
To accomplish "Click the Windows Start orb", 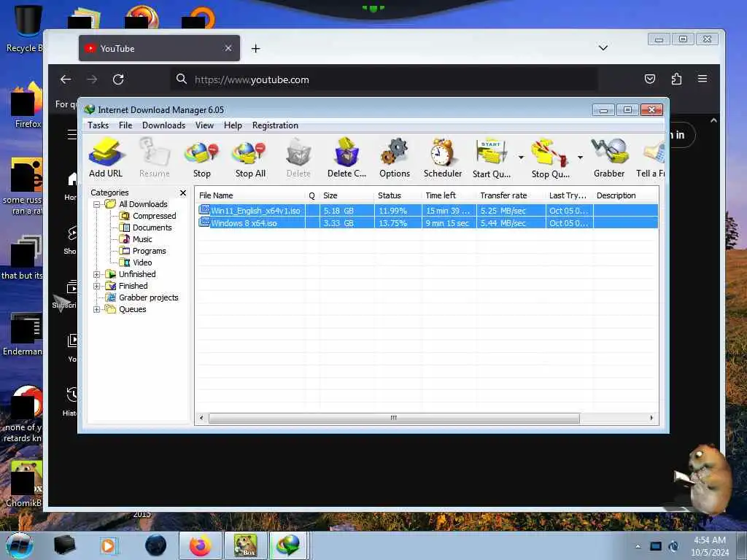I will (x=19, y=545).
